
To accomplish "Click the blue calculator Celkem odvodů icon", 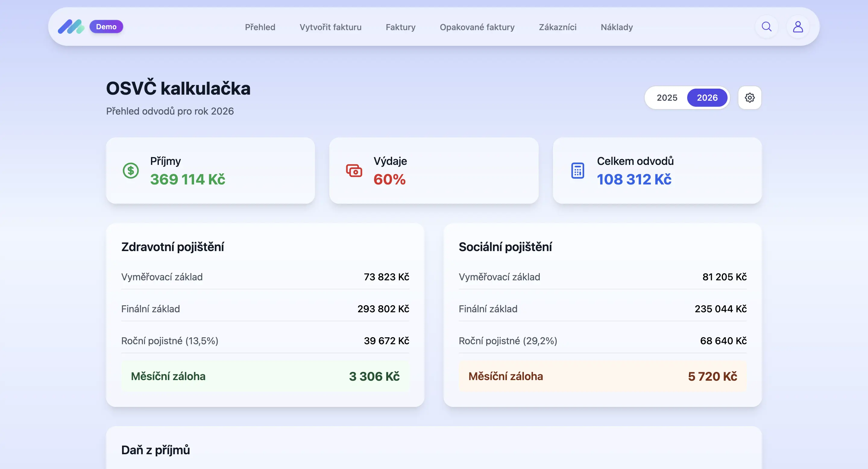I will pos(577,171).
